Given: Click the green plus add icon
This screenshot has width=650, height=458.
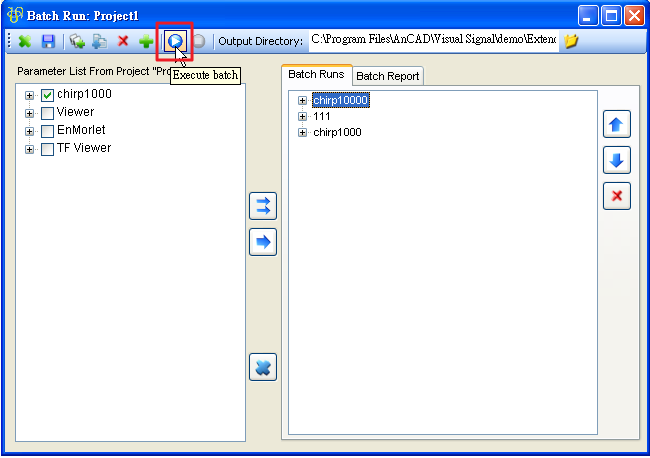Looking at the screenshot, I should (x=146, y=42).
